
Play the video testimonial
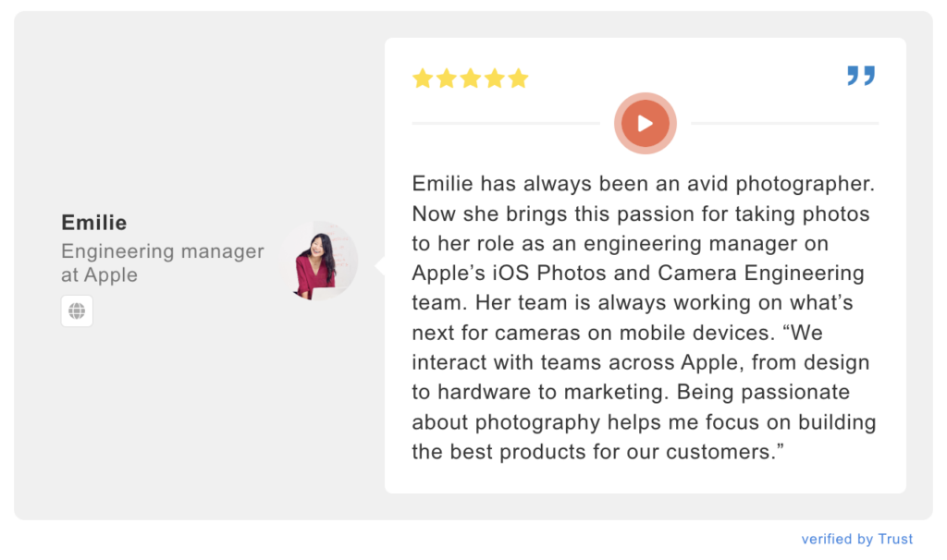(645, 123)
